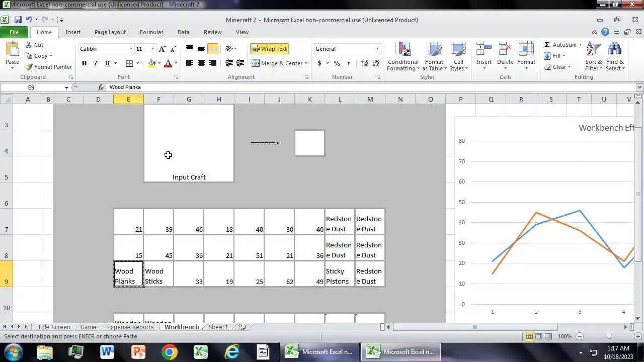The image size is (644, 362).
Task: Toggle Wrap Text on
Action: (269, 49)
